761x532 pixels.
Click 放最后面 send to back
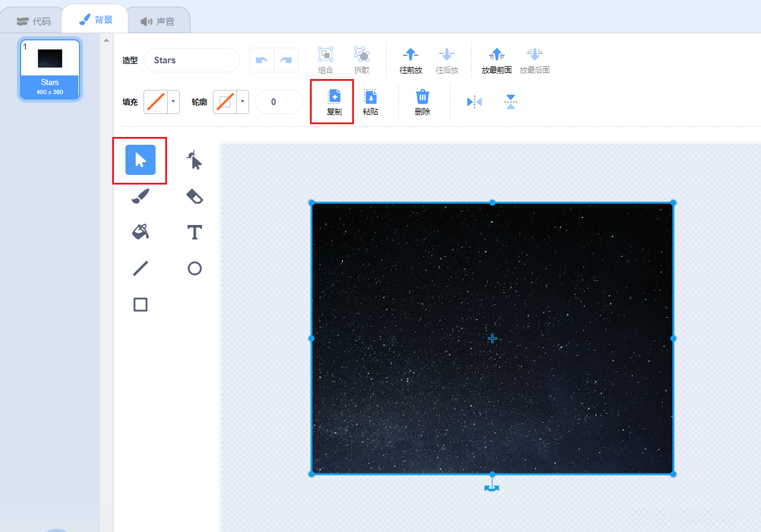click(535, 60)
